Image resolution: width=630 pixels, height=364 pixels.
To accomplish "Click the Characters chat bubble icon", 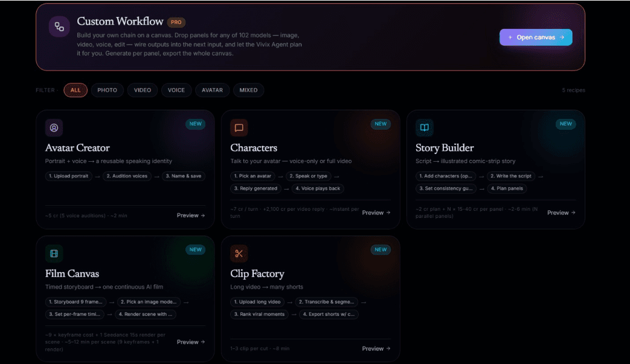I will [x=239, y=127].
